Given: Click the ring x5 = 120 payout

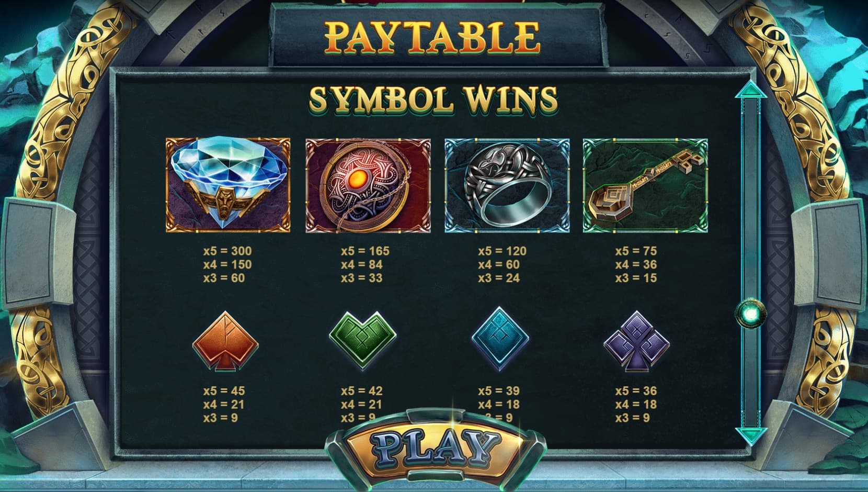Looking at the screenshot, I should tap(502, 251).
